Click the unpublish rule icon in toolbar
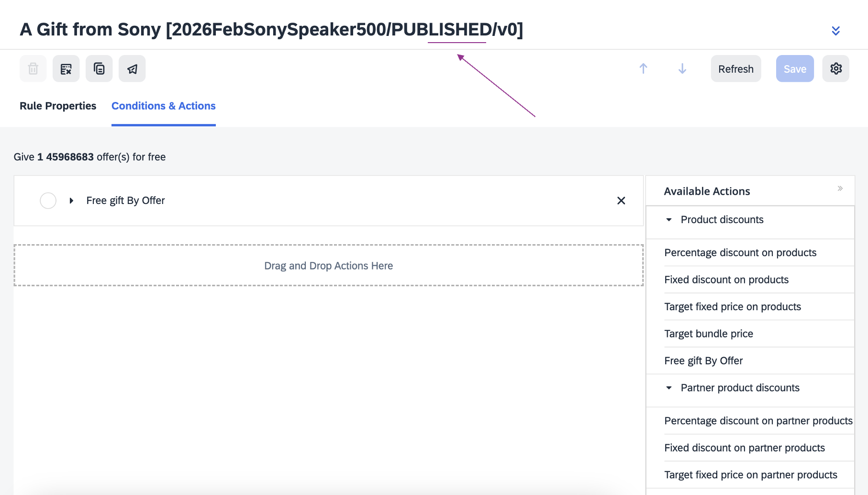 click(x=66, y=69)
